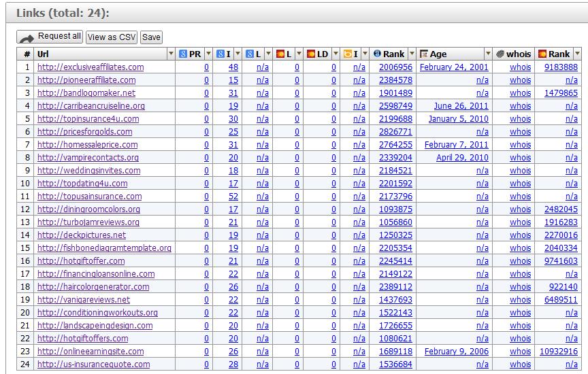The width and height of the screenshot is (588, 374).
Task: Click the Google PR column header icon
Action: pyautogui.click(x=183, y=54)
